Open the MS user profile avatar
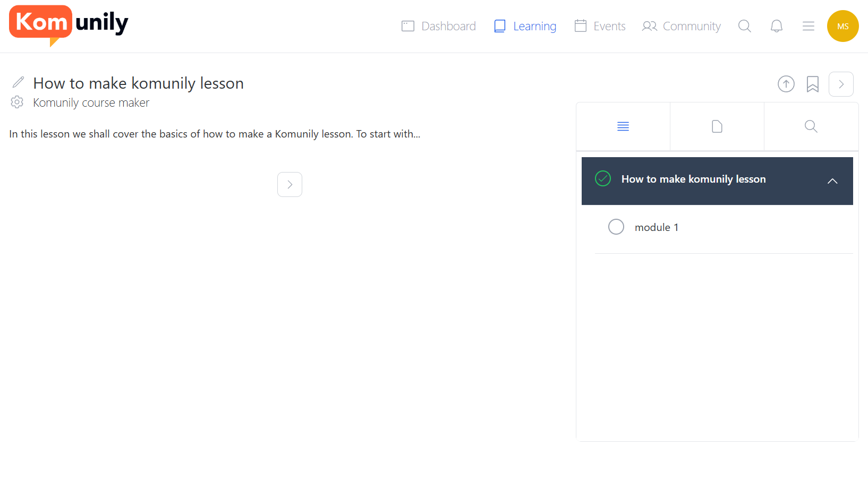This screenshot has width=868, height=481. click(x=843, y=26)
